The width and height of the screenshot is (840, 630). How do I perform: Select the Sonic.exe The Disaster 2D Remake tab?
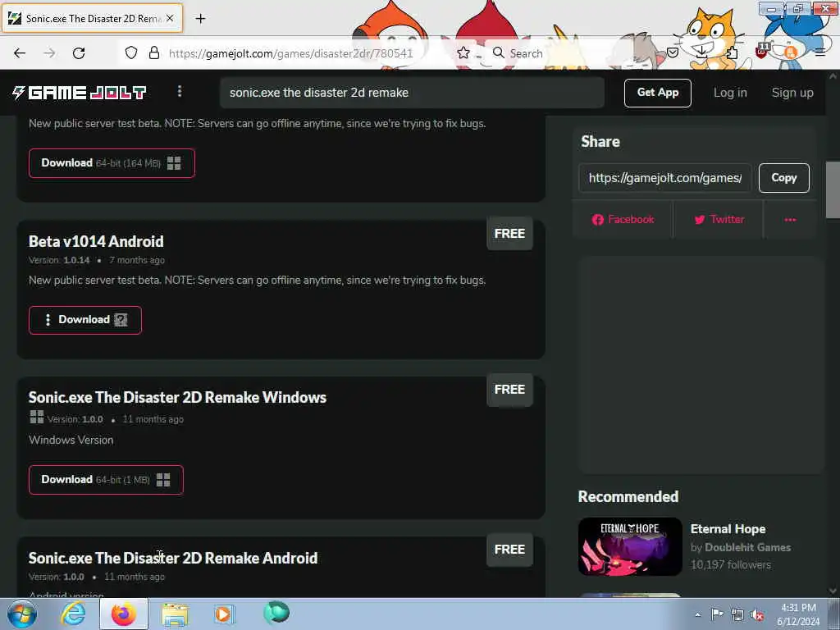pyautogui.click(x=92, y=18)
